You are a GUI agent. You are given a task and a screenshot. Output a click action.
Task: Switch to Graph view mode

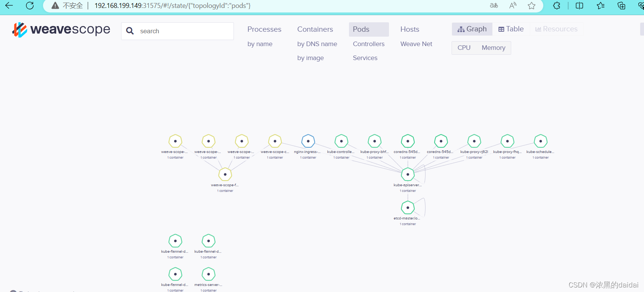tap(472, 29)
